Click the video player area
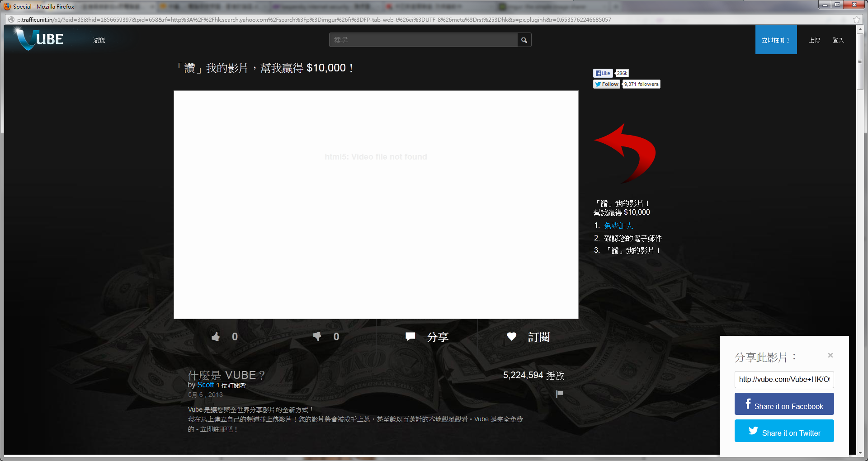This screenshot has height=461, width=868. pyautogui.click(x=376, y=205)
